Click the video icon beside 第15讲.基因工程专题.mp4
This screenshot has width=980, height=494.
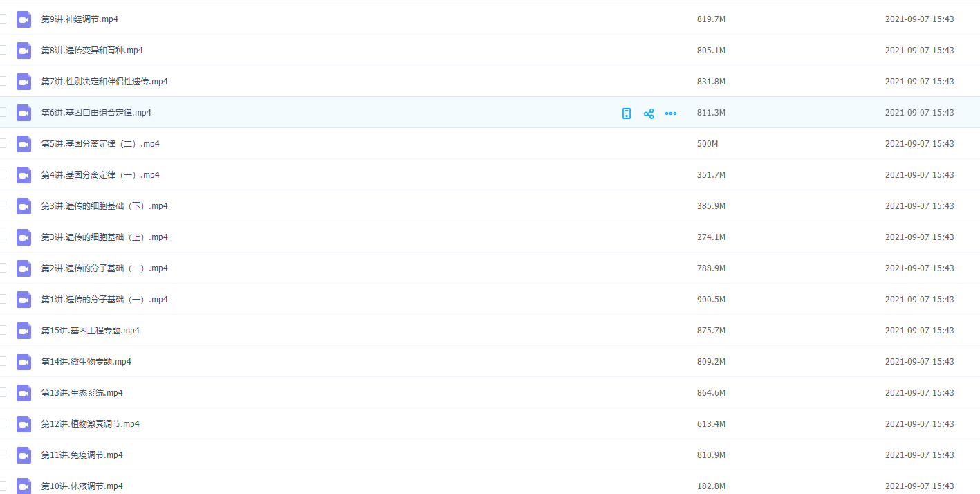click(24, 331)
